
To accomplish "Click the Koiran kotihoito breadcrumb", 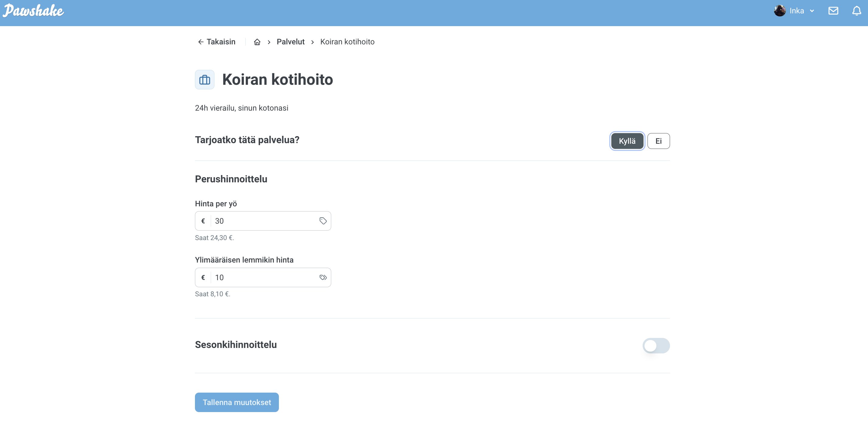I will pos(347,42).
